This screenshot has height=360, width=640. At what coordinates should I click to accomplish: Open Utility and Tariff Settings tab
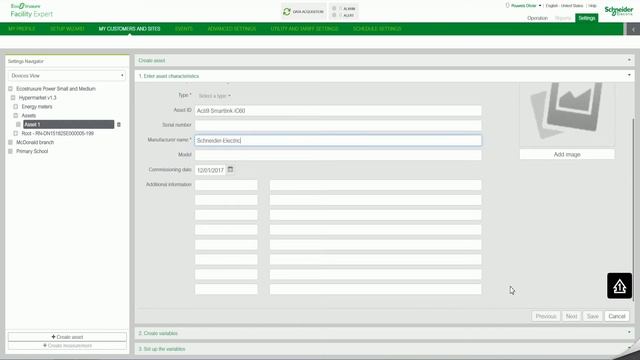click(304, 29)
